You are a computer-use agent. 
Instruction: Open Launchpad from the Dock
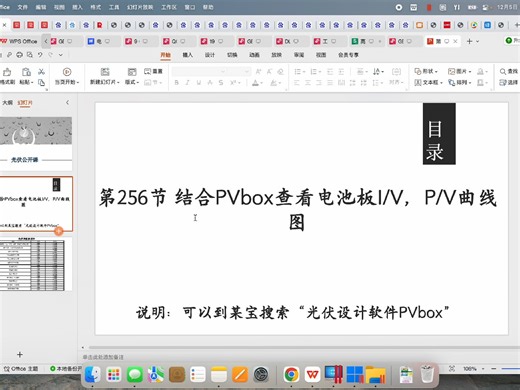coord(113,374)
